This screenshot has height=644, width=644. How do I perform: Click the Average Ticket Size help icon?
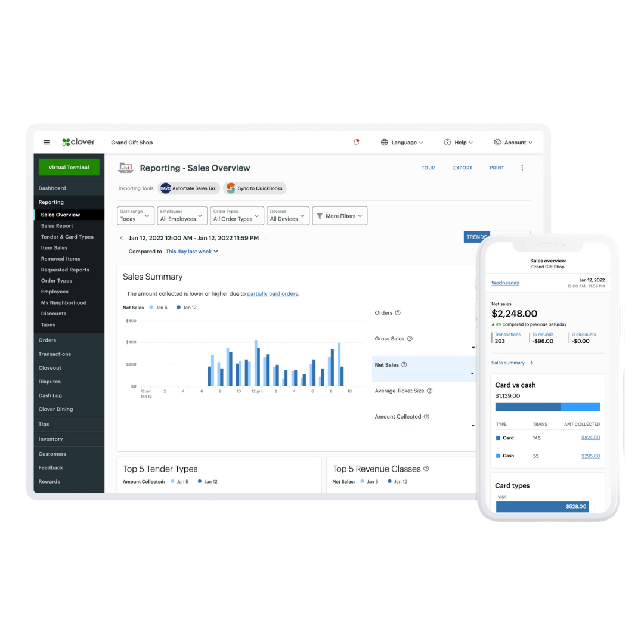(x=429, y=391)
